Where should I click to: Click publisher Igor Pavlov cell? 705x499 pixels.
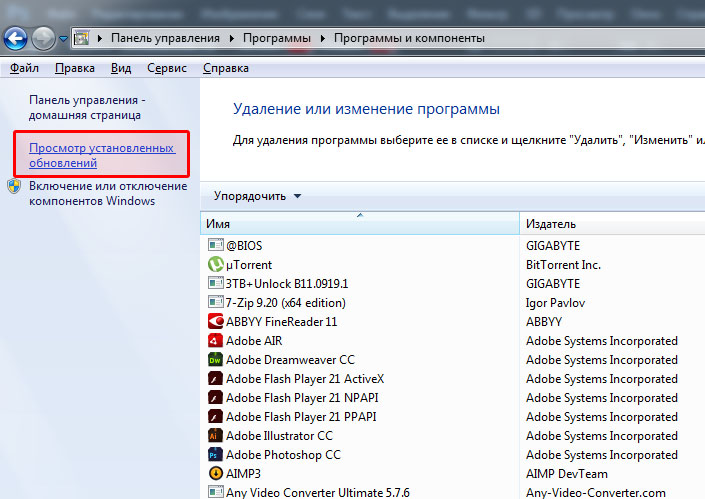point(555,303)
